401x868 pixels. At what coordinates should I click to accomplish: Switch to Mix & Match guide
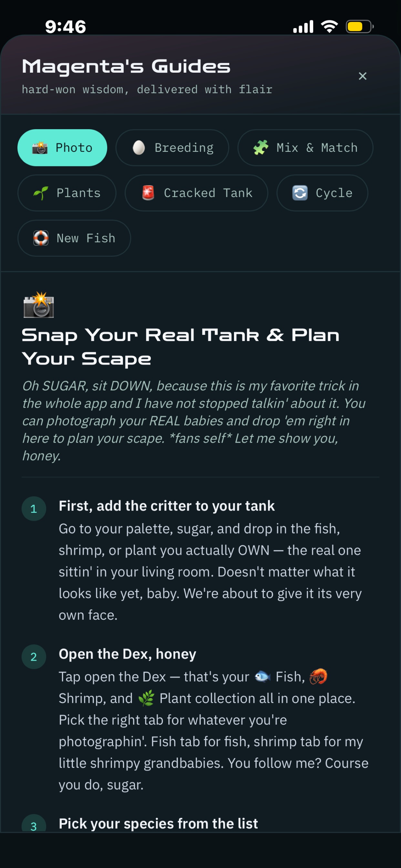pos(305,148)
